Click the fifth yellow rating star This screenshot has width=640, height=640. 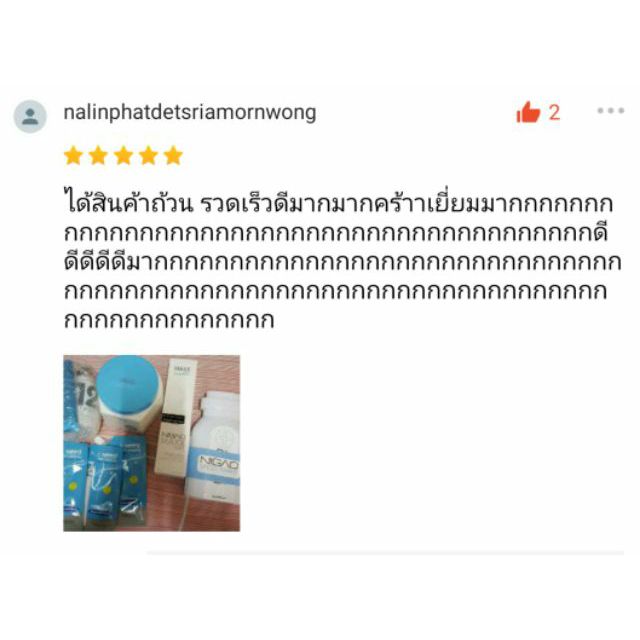tap(173, 156)
